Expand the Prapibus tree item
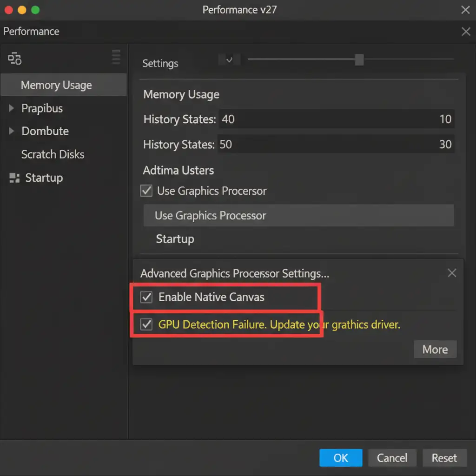The width and height of the screenshot is (476, 476). click(12, 108)
